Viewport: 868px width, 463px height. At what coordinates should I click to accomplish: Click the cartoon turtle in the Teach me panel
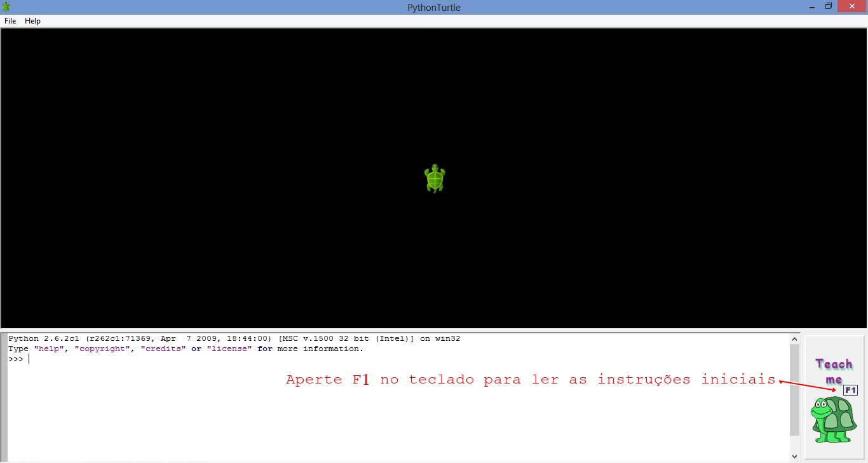(834, 420)
